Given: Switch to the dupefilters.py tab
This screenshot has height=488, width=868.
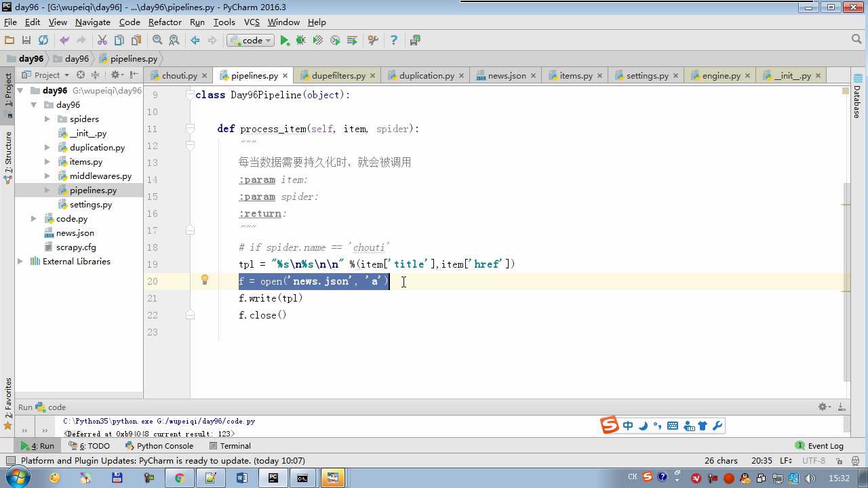Looking at the screenshot, I should click(x=338, y=76).
